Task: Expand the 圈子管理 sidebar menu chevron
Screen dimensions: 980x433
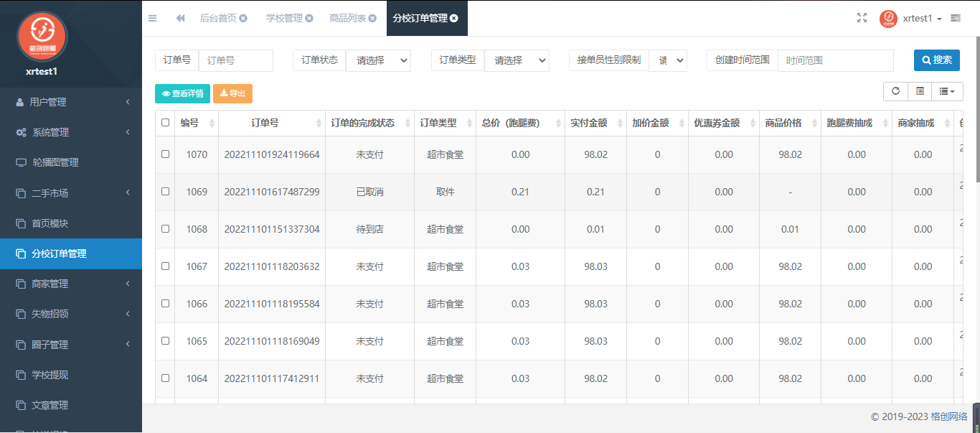Action: pyautogui.click(x=128, y=344)
